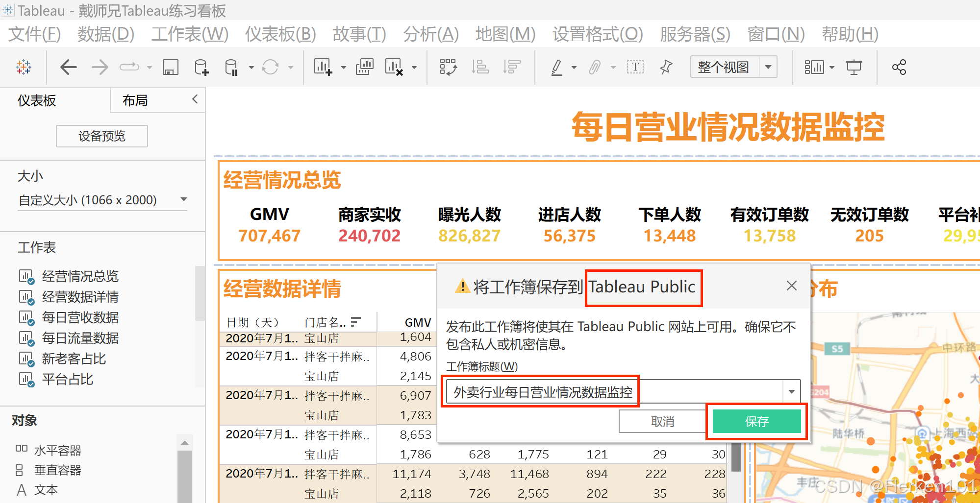Click the 垂直容器 object icon
Image resolution: width=980 pixels, height=503 pixels.
click(20, 470)
